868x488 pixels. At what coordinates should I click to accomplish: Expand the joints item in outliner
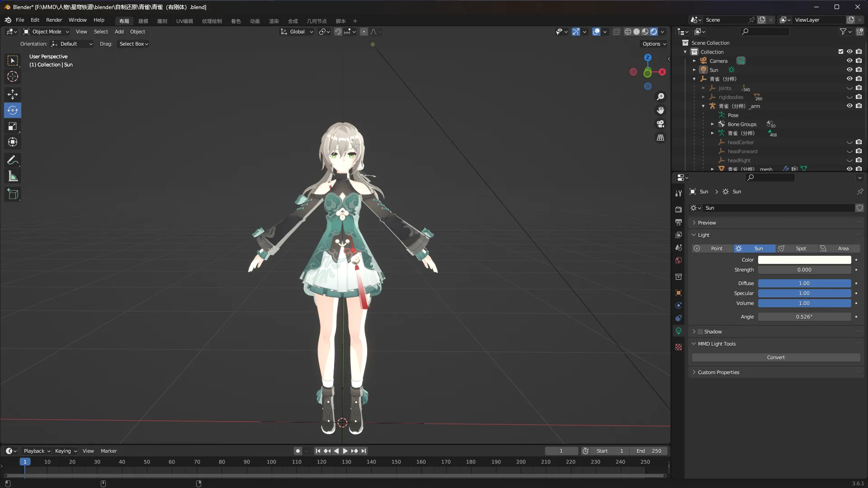click(x=703, y=88)
